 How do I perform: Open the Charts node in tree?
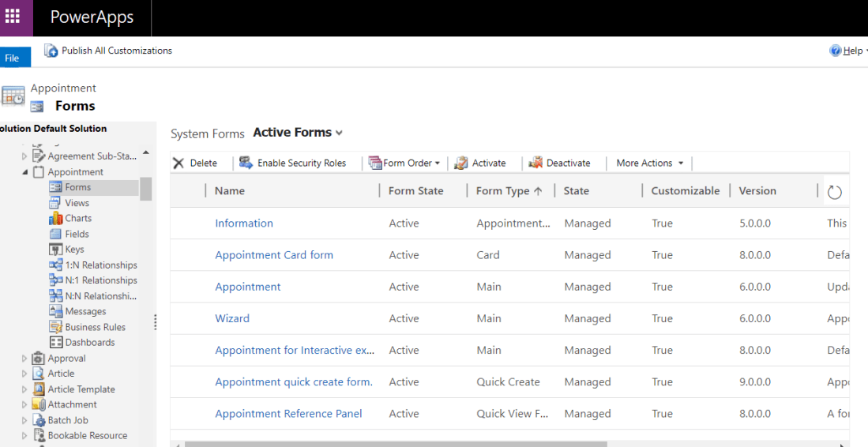pyautogui.click(x=77, y=219)
